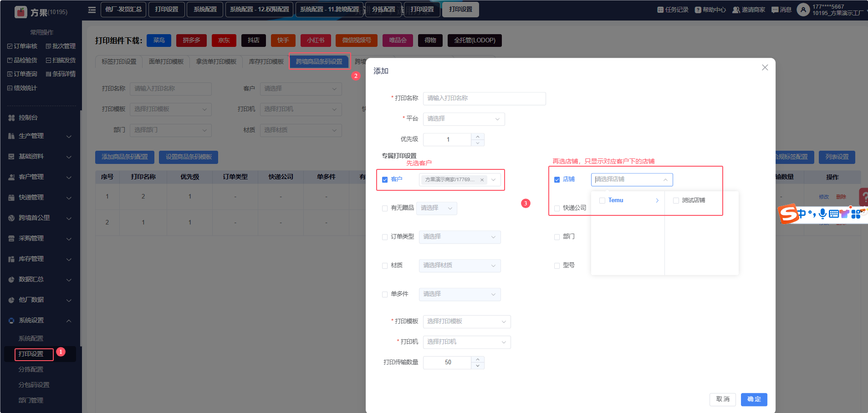
Task: Download 菜鸟 print component
Action: click(159, 41)
